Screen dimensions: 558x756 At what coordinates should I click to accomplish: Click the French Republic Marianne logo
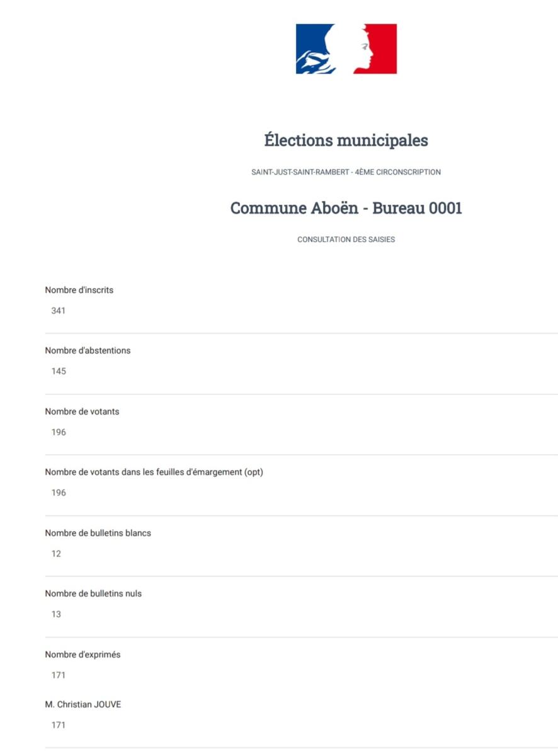click(x=346, y=49)
